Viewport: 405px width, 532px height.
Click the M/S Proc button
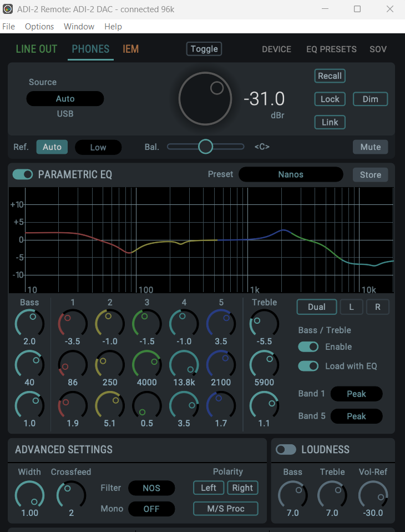click(226, 509)
